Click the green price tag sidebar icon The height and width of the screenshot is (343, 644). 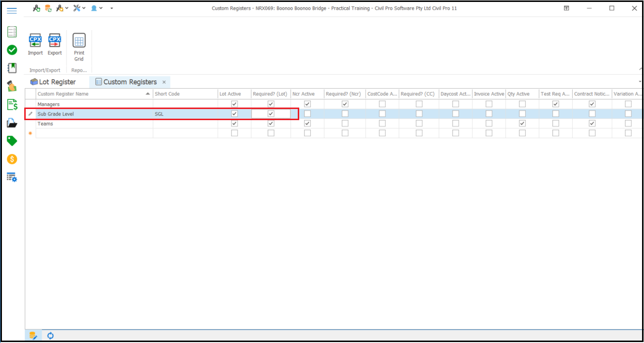[12, 141]
